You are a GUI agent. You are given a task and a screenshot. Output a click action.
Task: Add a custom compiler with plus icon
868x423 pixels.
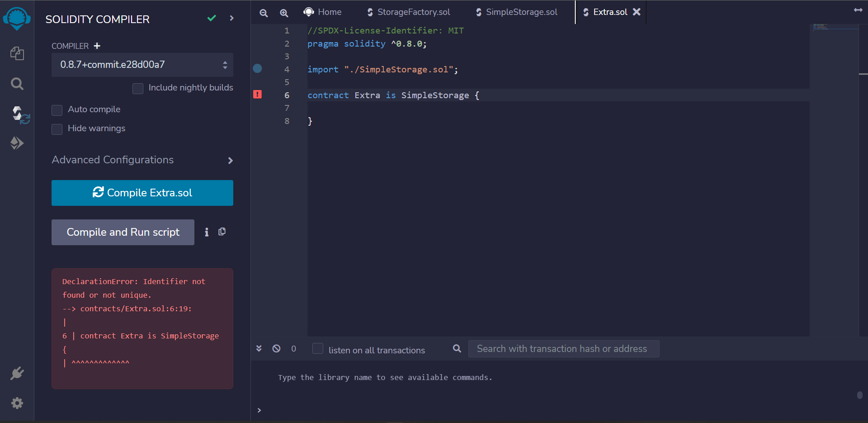click(97, 46)
